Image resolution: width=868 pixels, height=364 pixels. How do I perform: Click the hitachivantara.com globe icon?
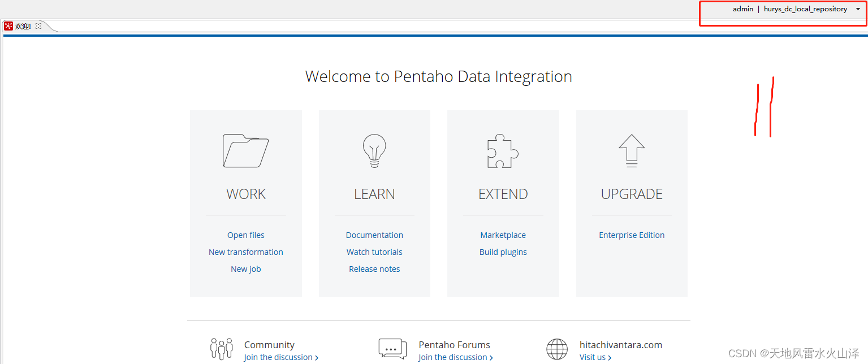click(557, 349)
